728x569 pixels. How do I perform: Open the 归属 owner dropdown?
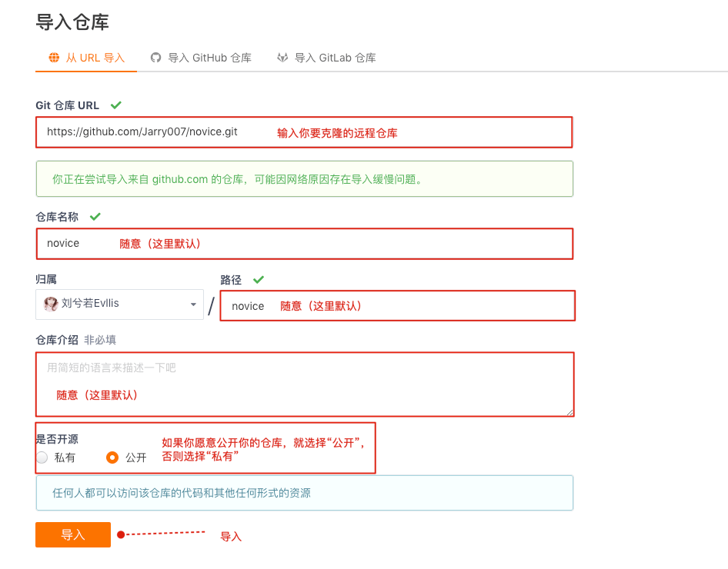click(119, 304)
